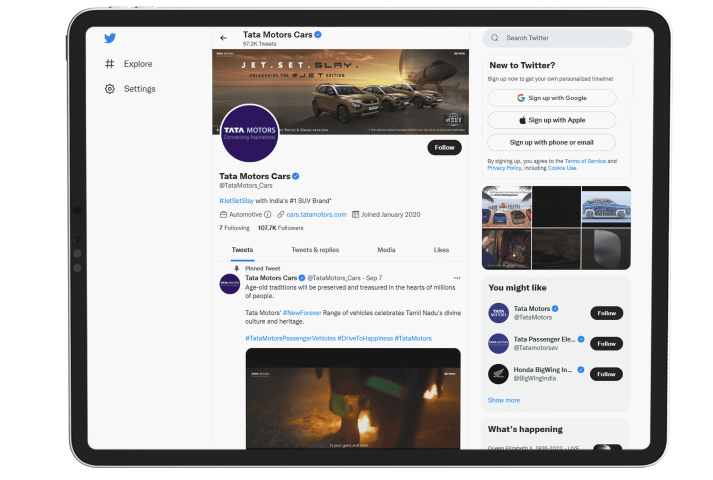Click the #TataMotorsPassengerVehicles hashtag
Viewport: 713px width, 480px height.
click(290, 338)
